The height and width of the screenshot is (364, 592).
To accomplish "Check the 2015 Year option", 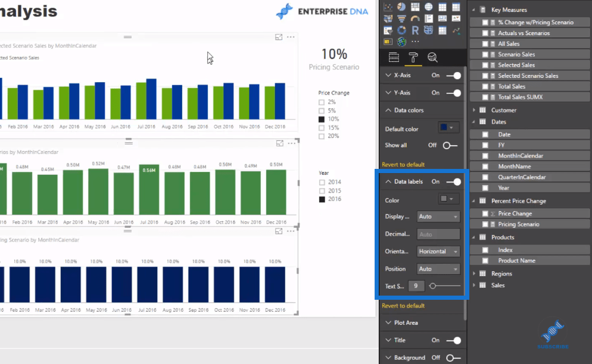I will pos(322,191).
